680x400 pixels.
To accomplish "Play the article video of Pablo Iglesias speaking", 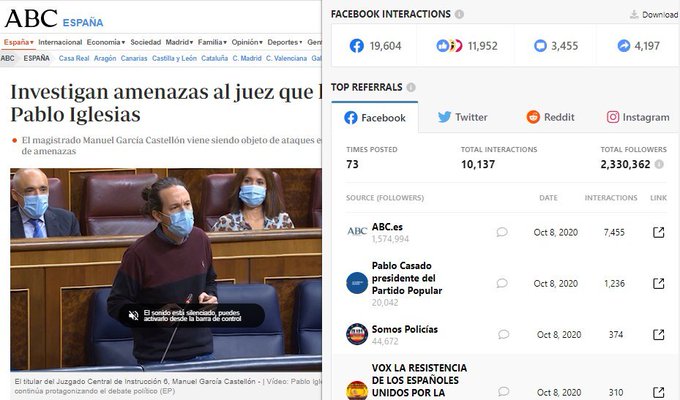I will 166,269.
